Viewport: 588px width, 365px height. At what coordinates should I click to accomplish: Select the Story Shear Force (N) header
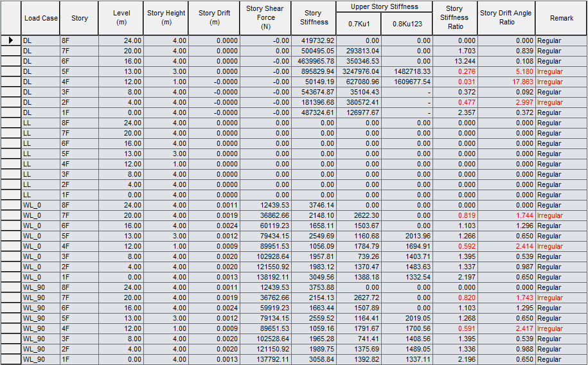tap(265, 18)
